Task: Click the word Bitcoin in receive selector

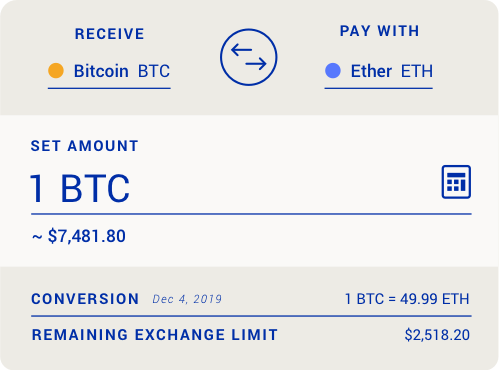Action: click(x=101, y=71)
